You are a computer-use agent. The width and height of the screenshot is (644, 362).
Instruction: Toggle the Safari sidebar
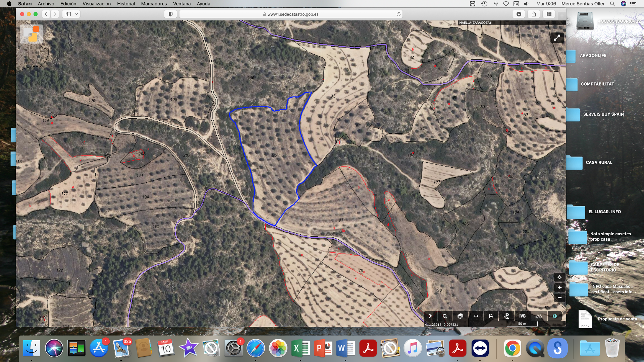68,14
